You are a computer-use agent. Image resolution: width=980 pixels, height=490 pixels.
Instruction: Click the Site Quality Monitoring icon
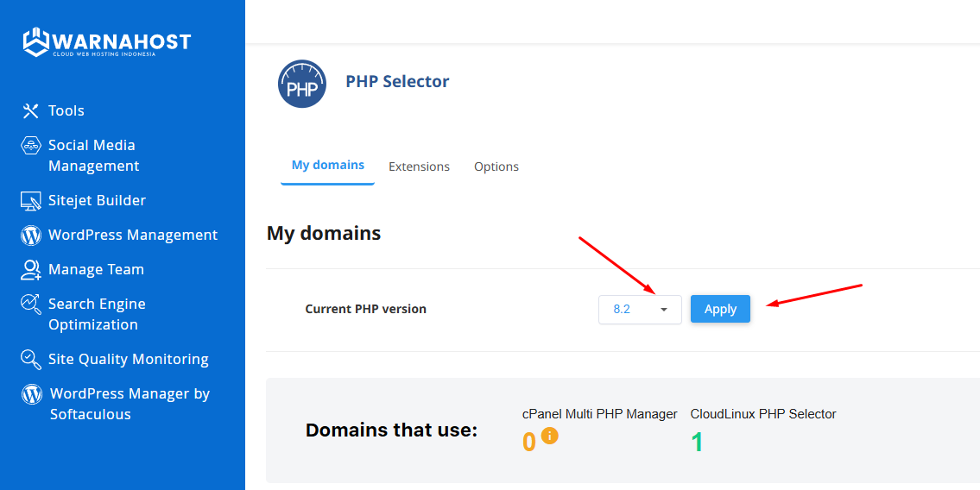coord(31,359)
